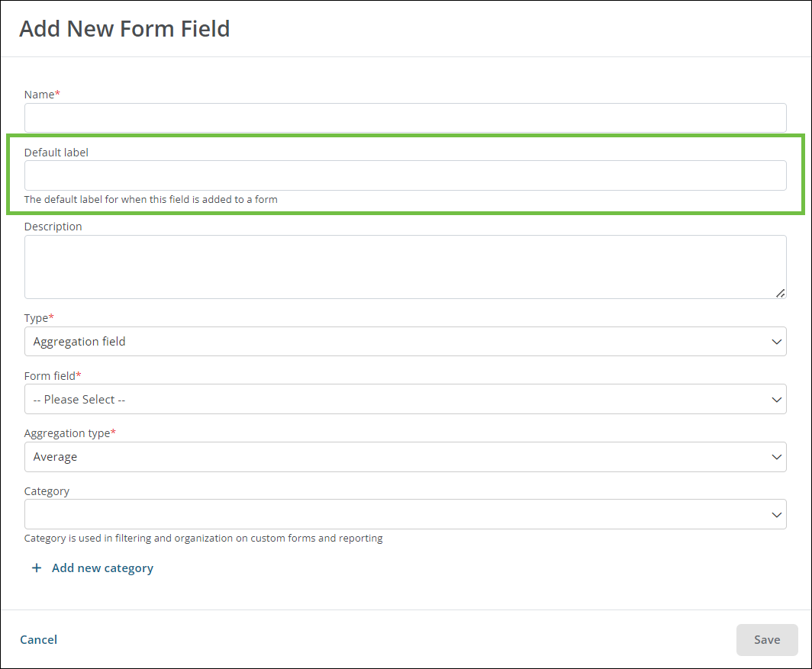Click the Category helper description text

(x=204, y=539)
